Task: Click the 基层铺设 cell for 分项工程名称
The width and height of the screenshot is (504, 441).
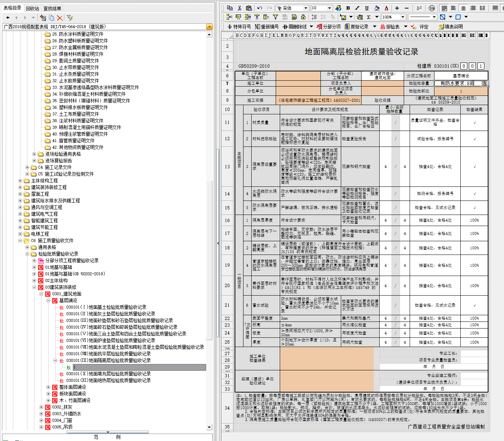Action: [x=461, y=75]
